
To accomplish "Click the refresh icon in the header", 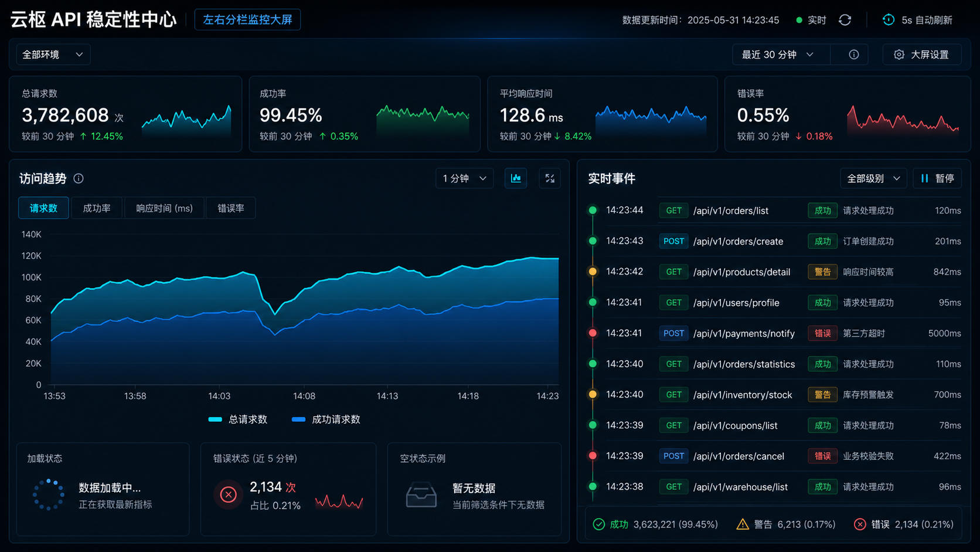I will pos(845,20).
